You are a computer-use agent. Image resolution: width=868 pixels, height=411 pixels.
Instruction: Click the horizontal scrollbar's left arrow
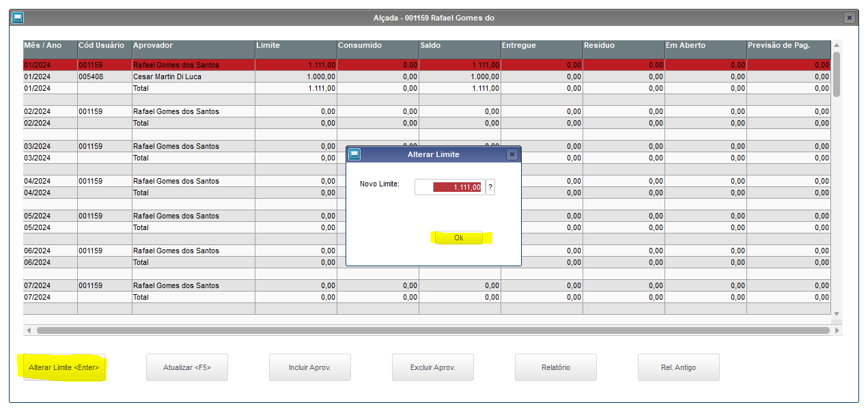(x=28, y=330)
